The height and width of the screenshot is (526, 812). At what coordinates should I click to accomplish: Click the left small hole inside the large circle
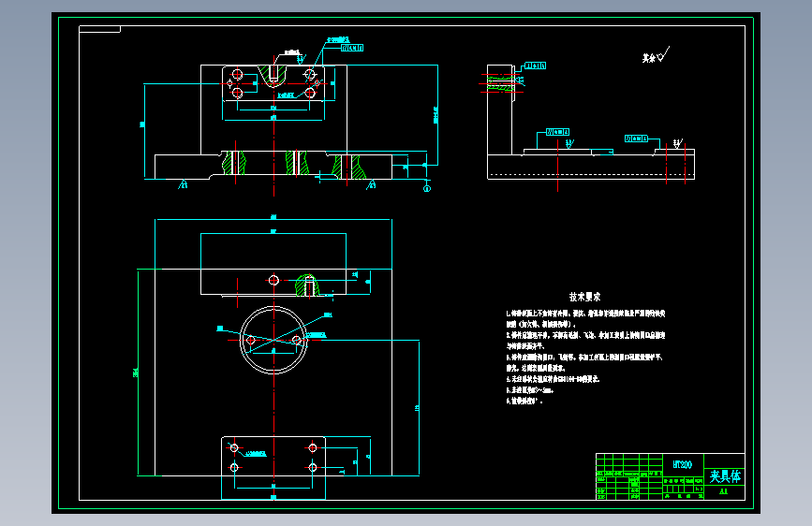tap(251, 340)
